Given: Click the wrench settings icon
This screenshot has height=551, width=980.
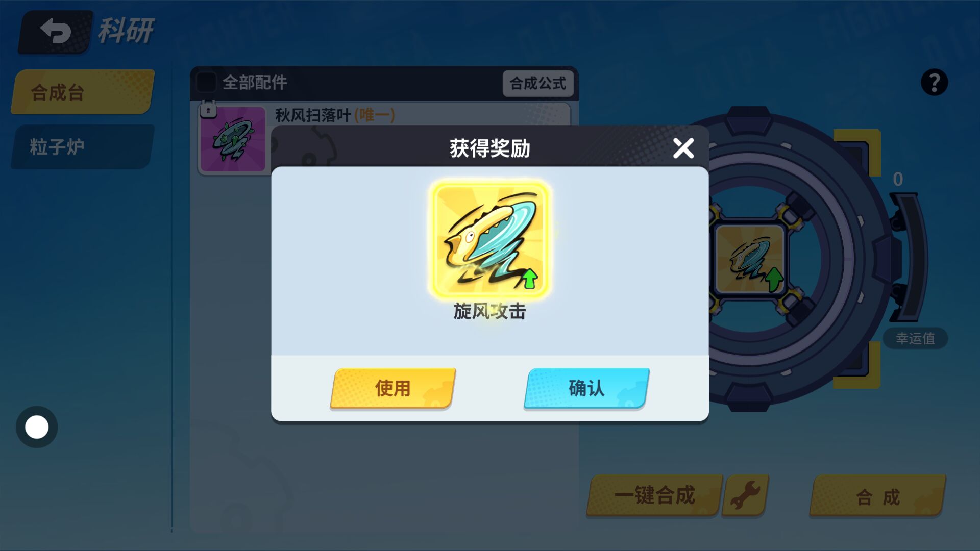Looking at the screenshot, I should 745,495.
